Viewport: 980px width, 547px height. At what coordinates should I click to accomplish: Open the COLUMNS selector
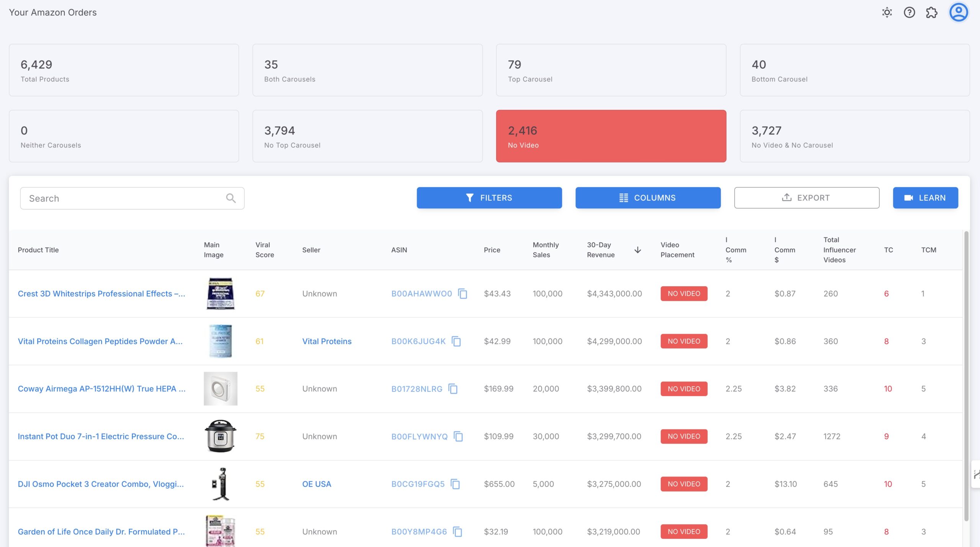(x=648, y=198)
